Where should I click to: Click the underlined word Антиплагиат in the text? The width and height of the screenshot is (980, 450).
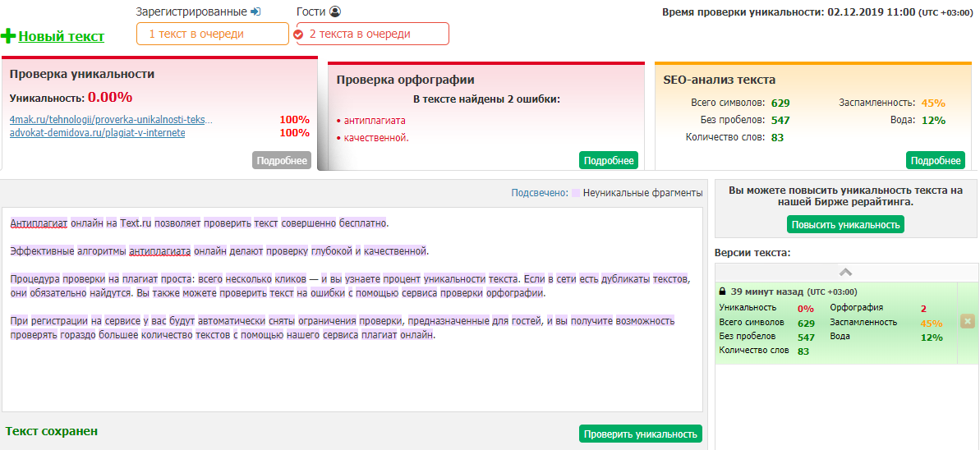[x=39, y=223]
